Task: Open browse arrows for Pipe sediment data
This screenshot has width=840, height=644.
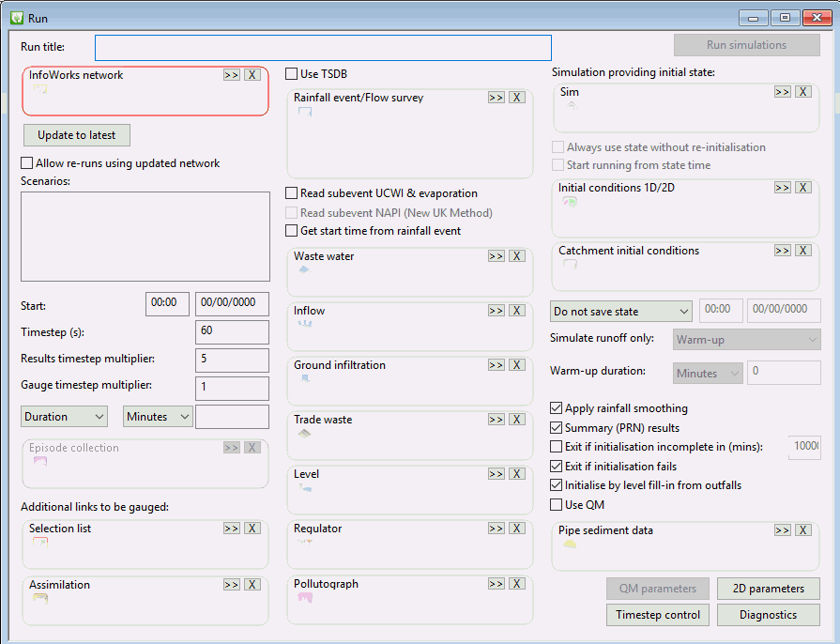Action: pos(782,530)
